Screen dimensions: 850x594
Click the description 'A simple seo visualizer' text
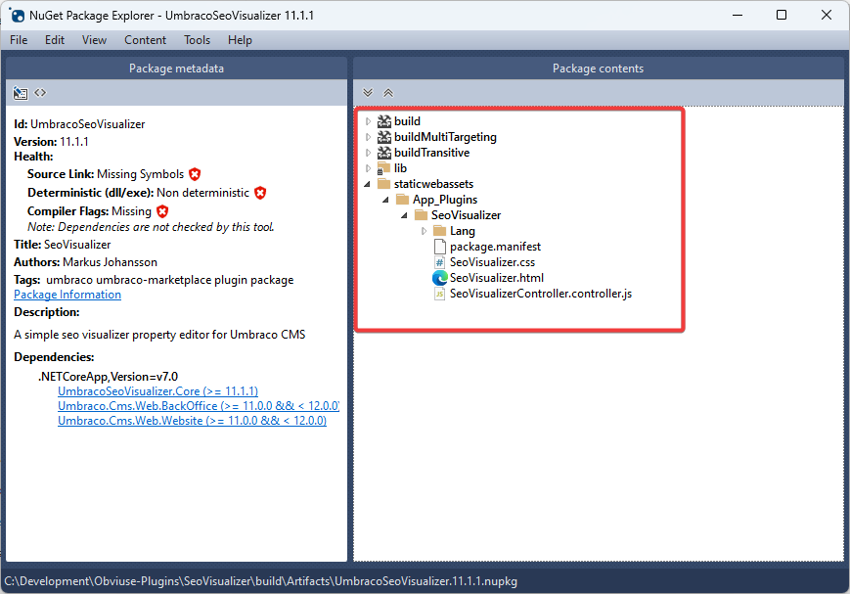(x=159, y=335)
